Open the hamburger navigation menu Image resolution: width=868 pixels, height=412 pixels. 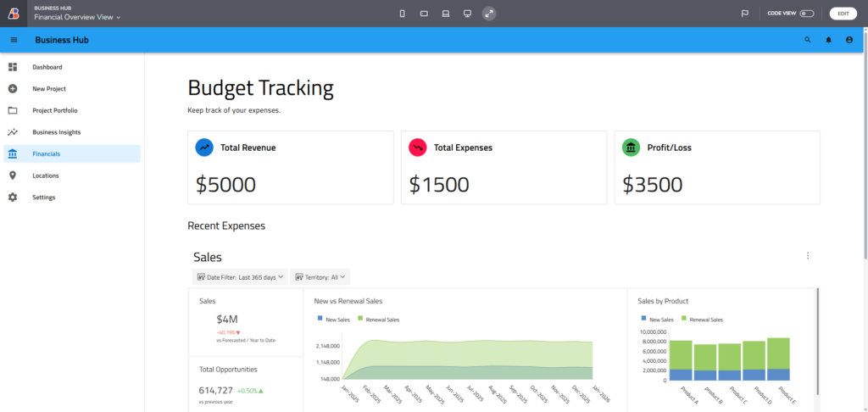point(14,40)
